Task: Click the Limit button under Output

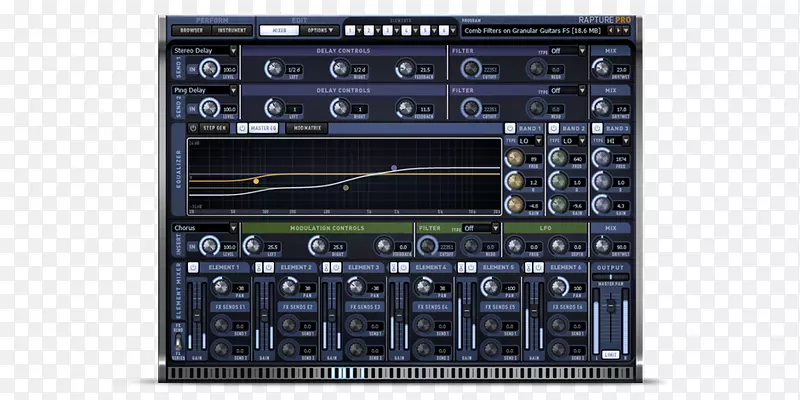Action: tap(609, 354)
